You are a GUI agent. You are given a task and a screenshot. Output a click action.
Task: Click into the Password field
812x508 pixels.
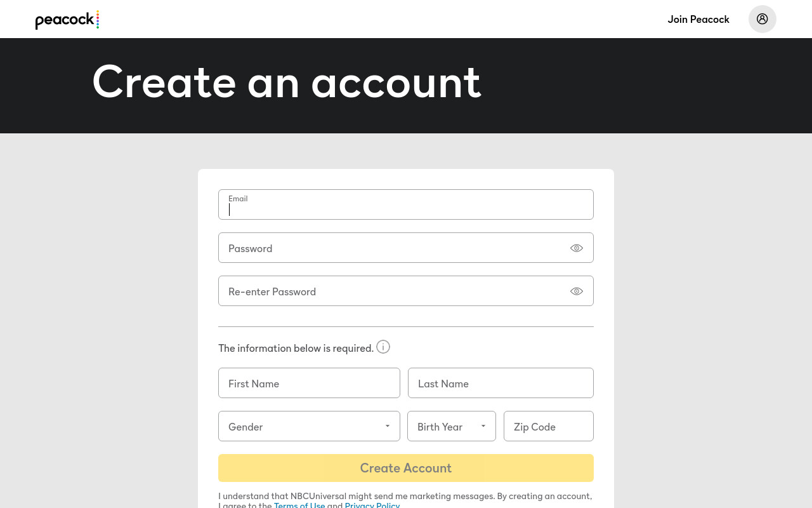[x=406, y=248]
